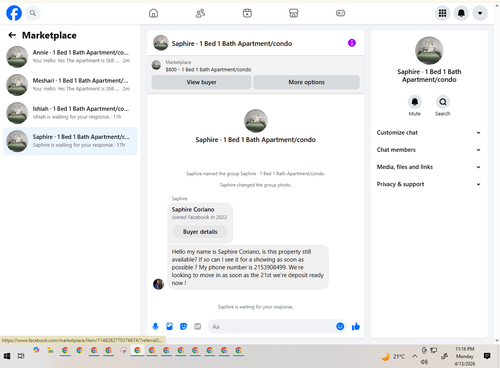Click the More options button
Screen dimensions: 500x368
point(306,82)
